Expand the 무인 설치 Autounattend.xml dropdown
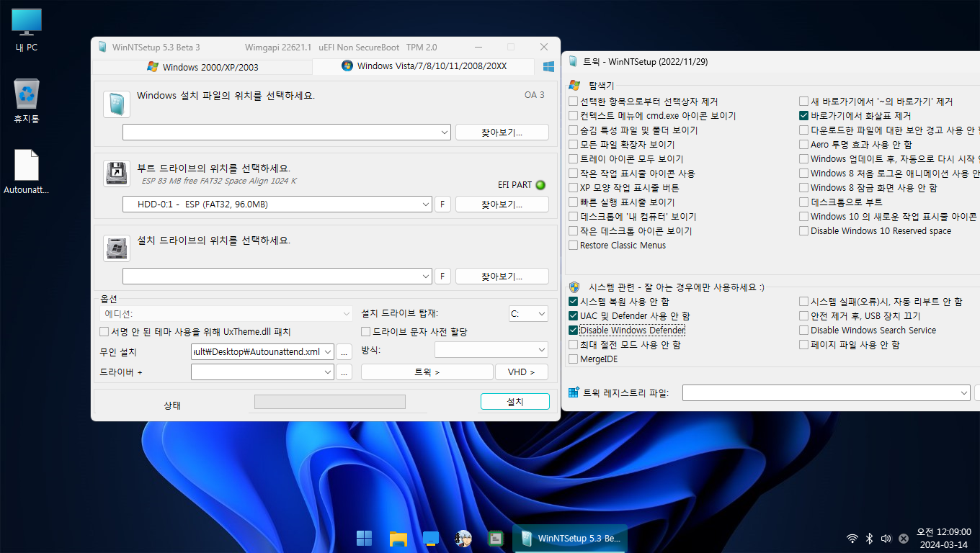The width and height of the screenshot is (980, 553). click(x=328, y=352)
